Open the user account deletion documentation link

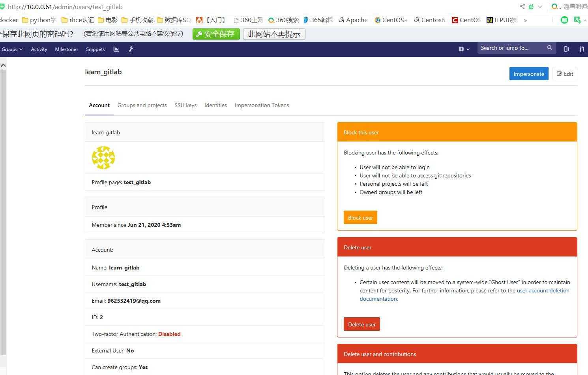[464, 294]
